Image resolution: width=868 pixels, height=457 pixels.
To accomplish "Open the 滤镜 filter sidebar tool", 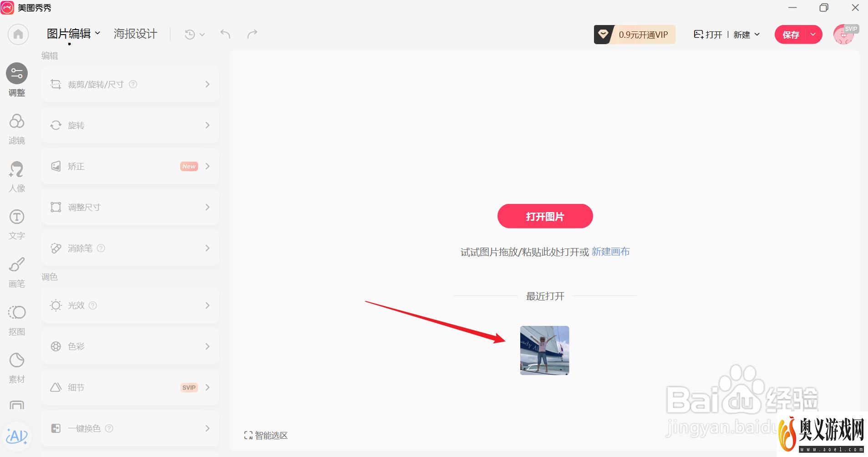I will click(17, 129).
